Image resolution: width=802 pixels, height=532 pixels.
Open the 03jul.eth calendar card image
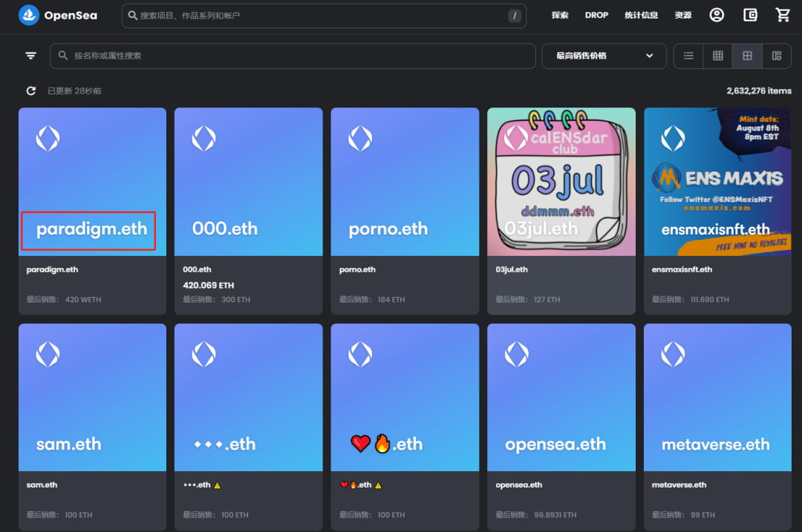click(561, 182)
